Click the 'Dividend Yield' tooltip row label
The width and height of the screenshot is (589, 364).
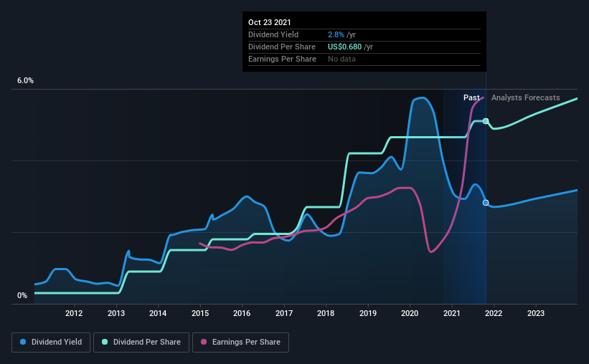(x=273, y=34)
